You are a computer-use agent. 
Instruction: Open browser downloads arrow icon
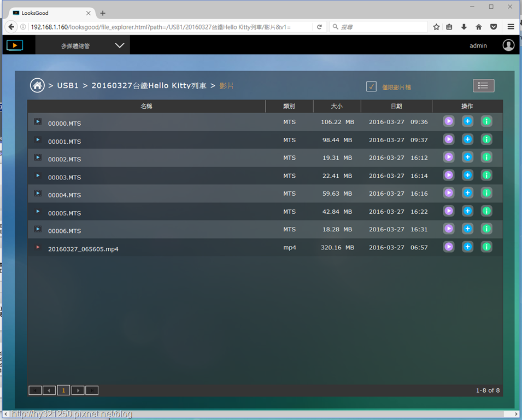coord(464,27)
